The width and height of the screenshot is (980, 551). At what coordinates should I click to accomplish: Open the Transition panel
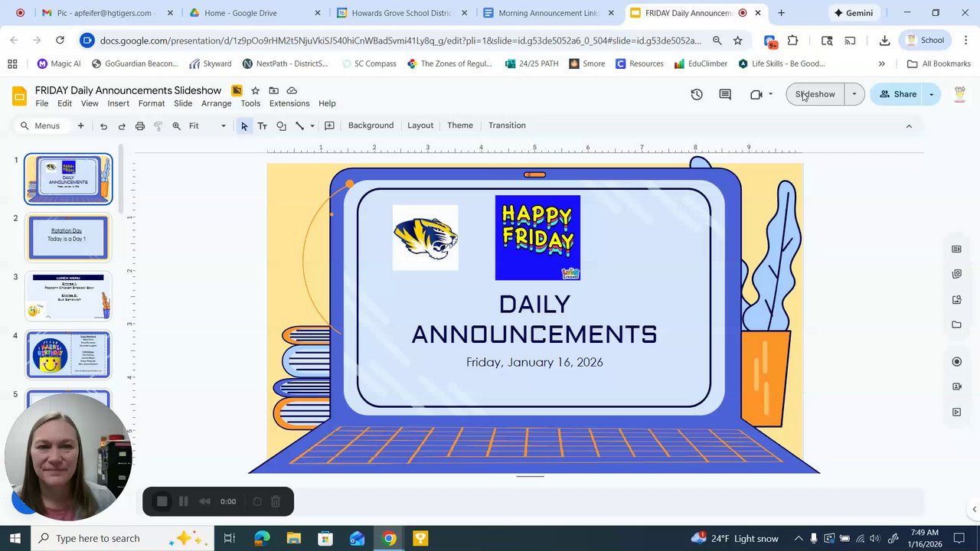[x=507, y=126]
